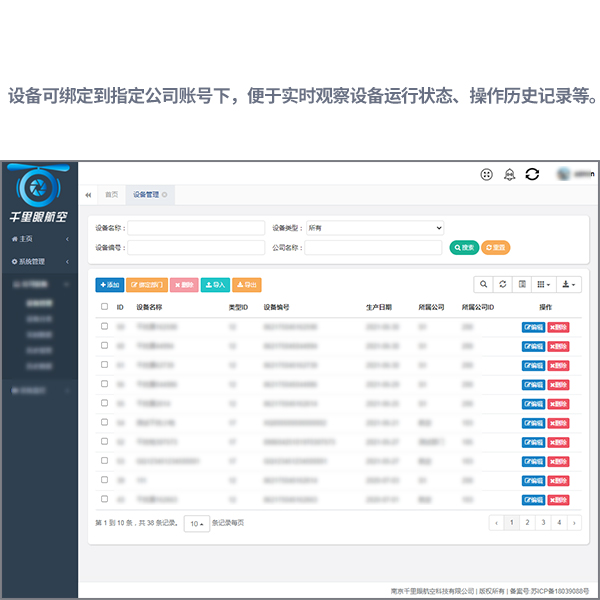Click the 操作 column header
Screen dimensions: 600x600
pos(545,307)
